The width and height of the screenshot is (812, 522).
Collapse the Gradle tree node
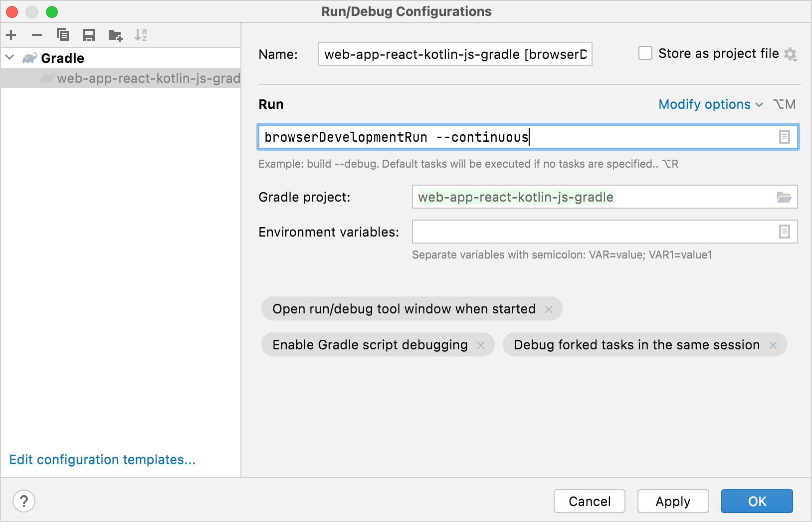click(x=9, y=57)
